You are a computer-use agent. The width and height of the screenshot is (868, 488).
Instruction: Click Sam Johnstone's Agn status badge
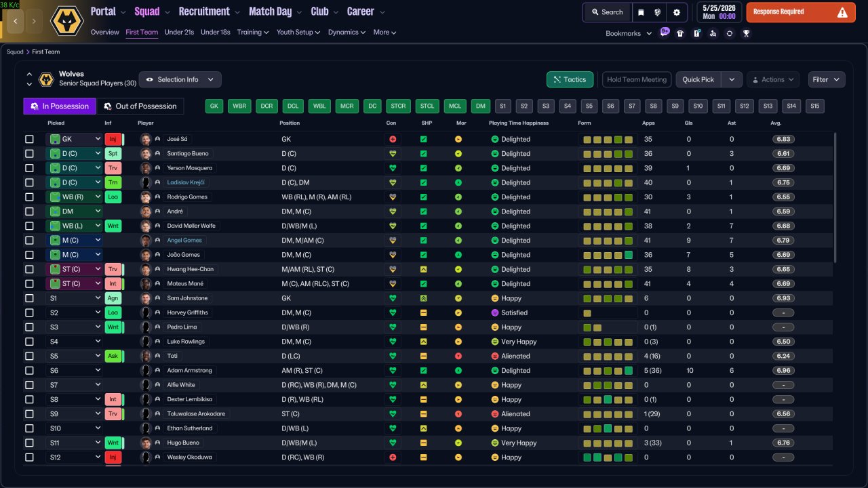click(113, 298)
